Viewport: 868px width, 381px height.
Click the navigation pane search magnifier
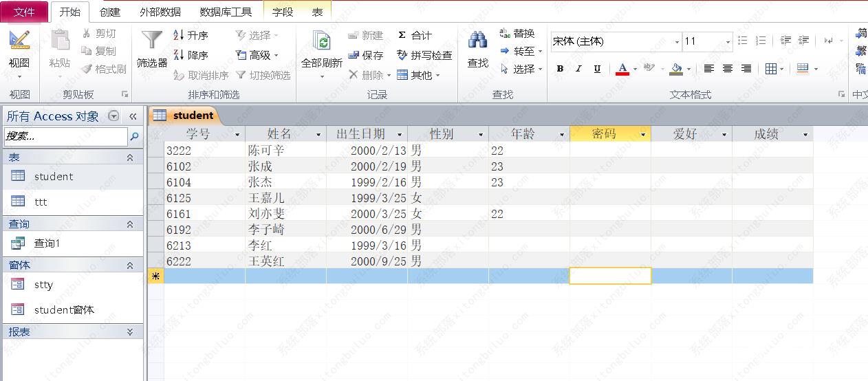coord(135,136)
